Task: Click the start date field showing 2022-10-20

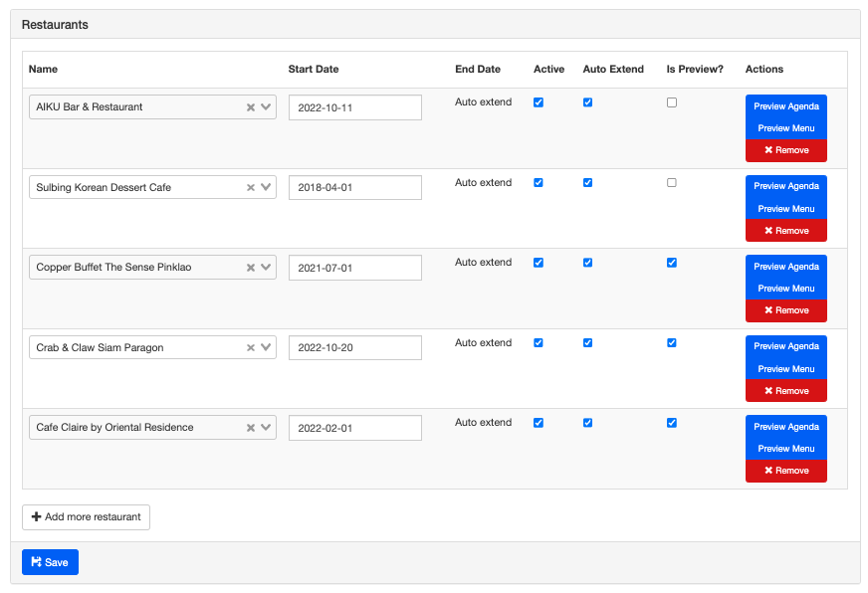Action: (354, 348)
